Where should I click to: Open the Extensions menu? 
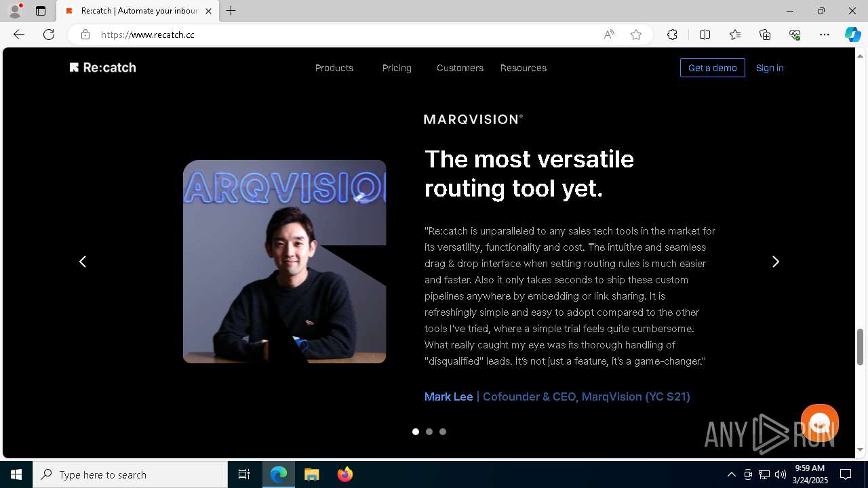click(x=672, y=35)
